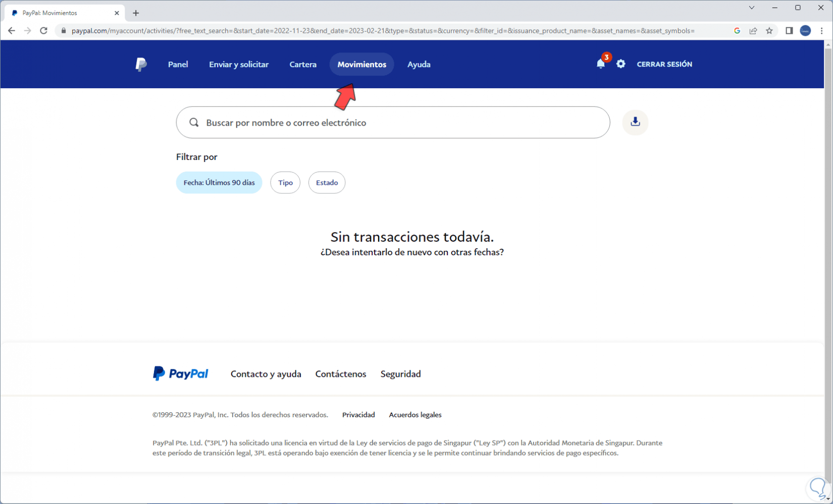The height and width of the screenshot is (504, 833).
Task: Open the Acuerdos legales link
Action: coord(415,415)
